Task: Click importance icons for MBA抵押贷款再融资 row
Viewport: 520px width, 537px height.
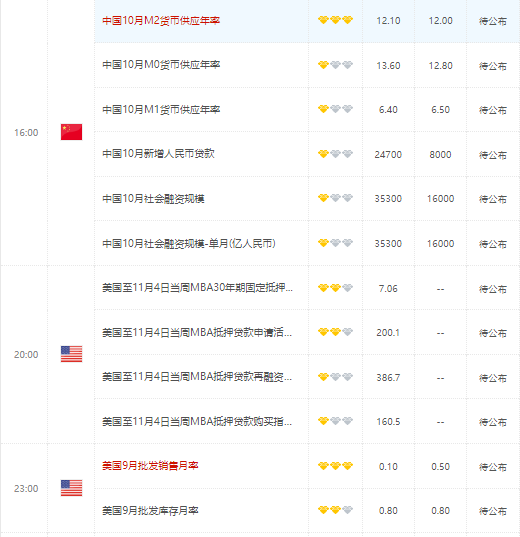Action: pyautogui.click(x=335, y=377)
